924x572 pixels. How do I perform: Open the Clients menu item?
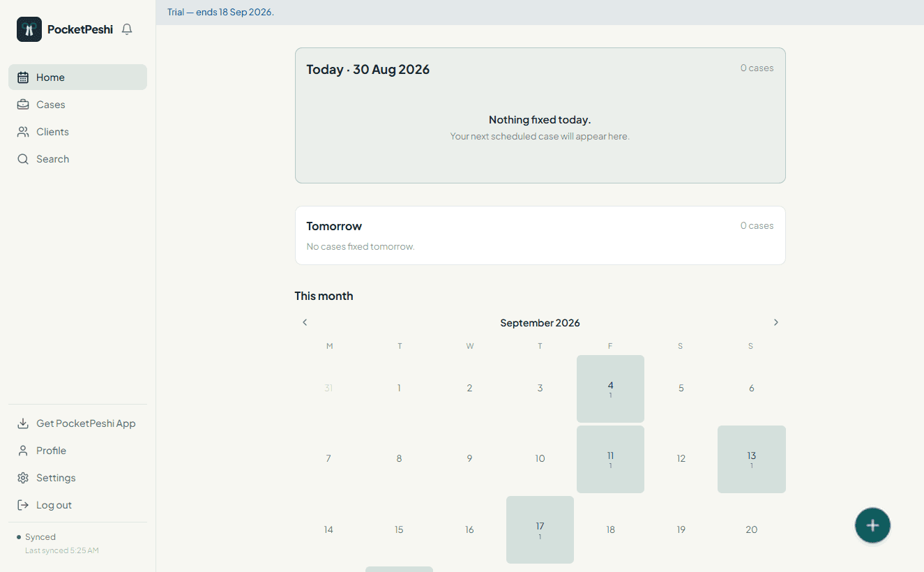click(x=77, y=132)
